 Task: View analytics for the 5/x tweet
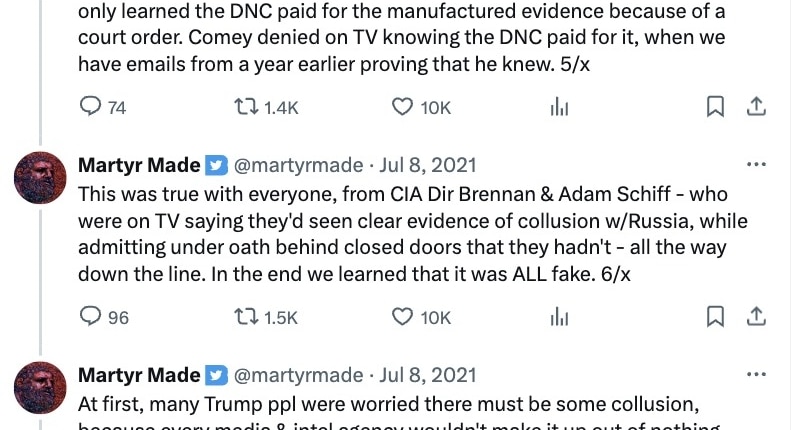click(x=559, y=107)
